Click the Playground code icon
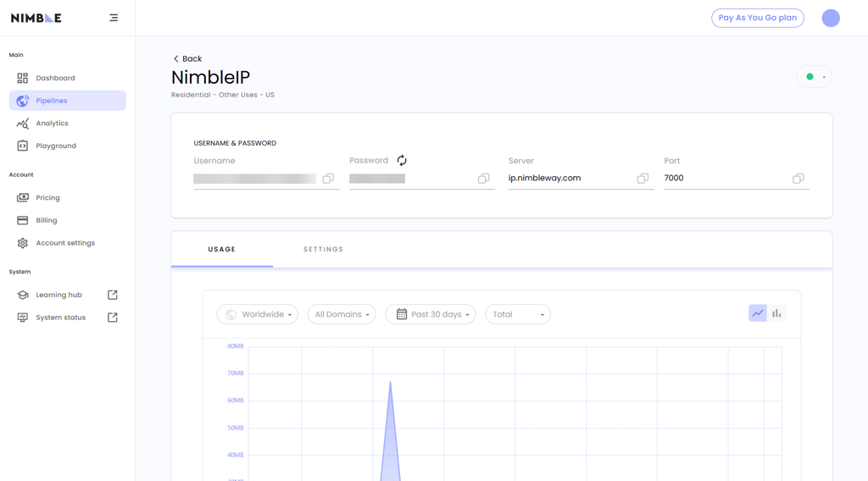 pyautogui.click(x=22, y=146)
